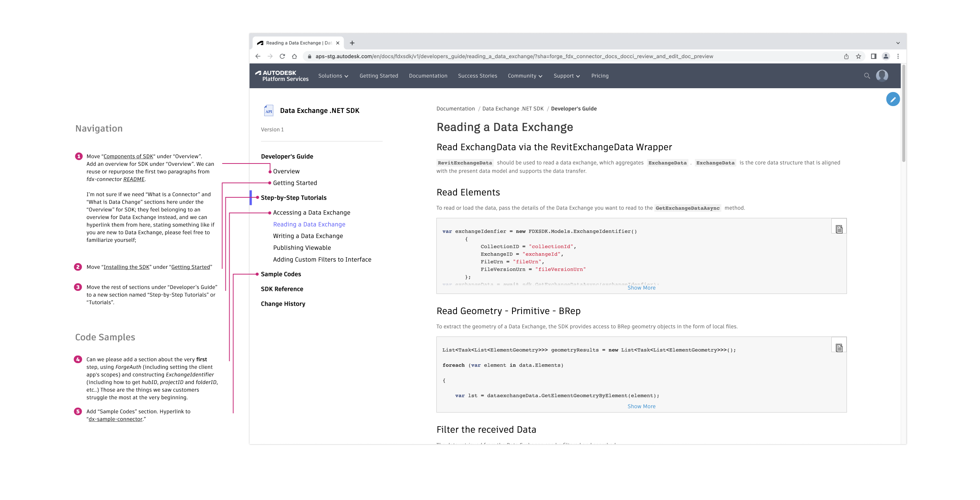Image resolution: width=980 pixels, height=500 pixels.
Task: Show More in the Read Elements code
Action: click(641, 288)
